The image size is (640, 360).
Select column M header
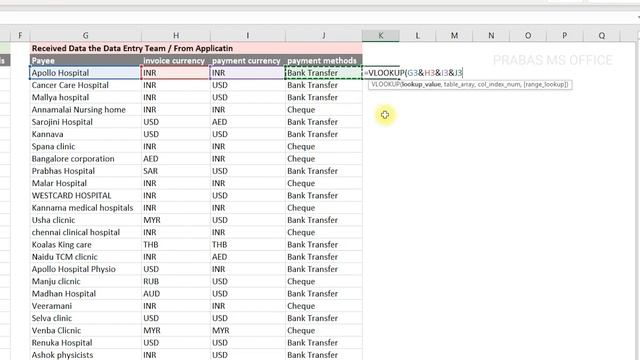point(454,36)
